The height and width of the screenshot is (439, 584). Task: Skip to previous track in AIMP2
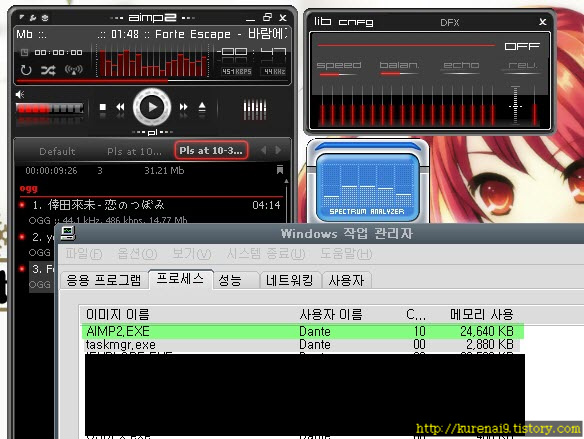point(120,107)
